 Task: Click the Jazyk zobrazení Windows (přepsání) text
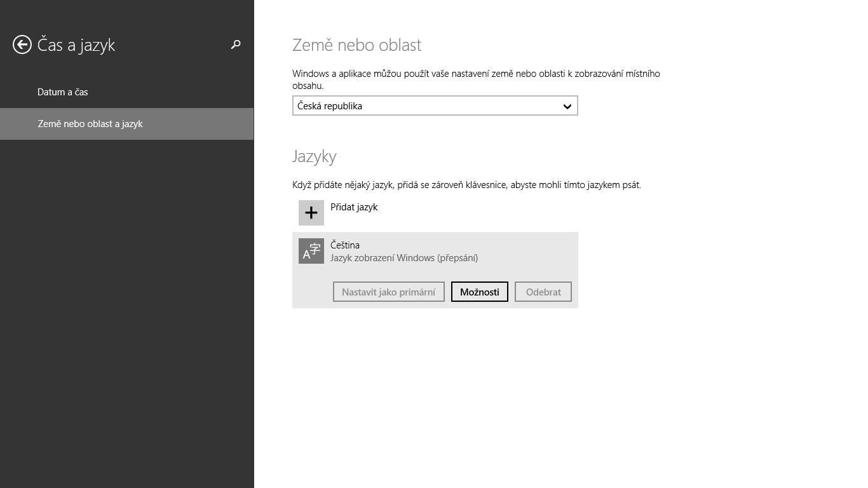(x=404, y=258)
